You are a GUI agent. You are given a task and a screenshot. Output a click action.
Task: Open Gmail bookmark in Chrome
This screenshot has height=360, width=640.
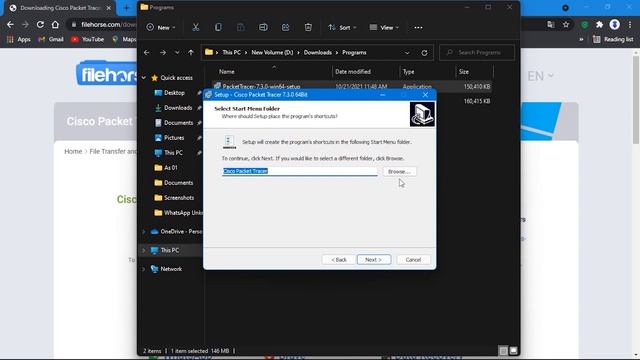(51, 39)
